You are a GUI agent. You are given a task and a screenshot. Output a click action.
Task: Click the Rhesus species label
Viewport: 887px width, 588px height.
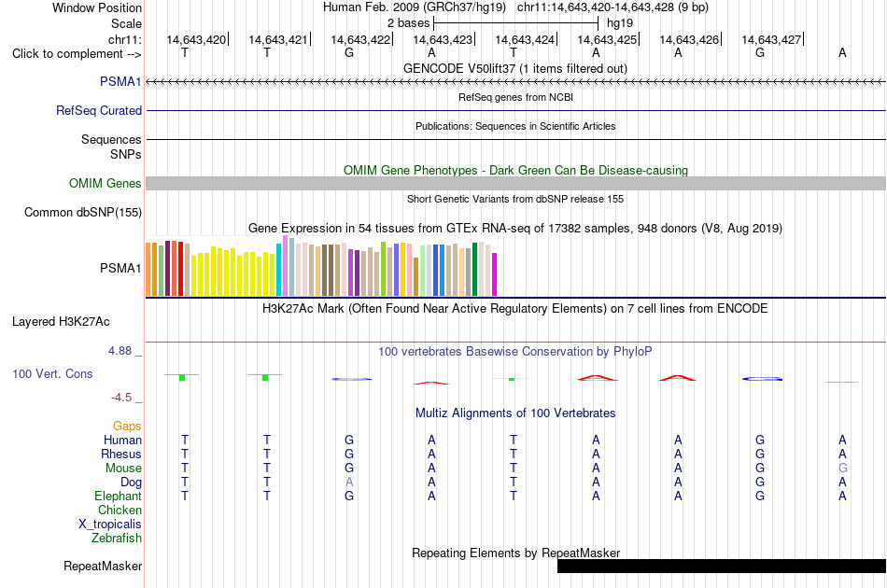(x=121, y=454)
